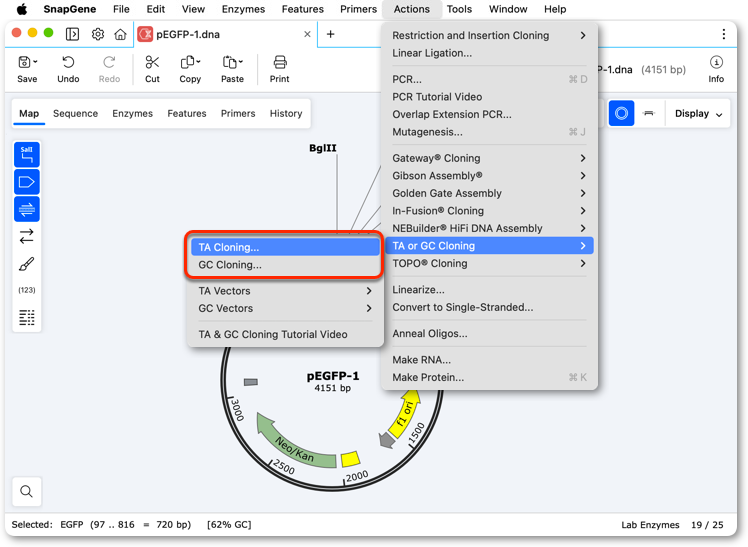Open the three-dot overflow menu
Viewport: 748px width, 547px height.
(724, 34)
